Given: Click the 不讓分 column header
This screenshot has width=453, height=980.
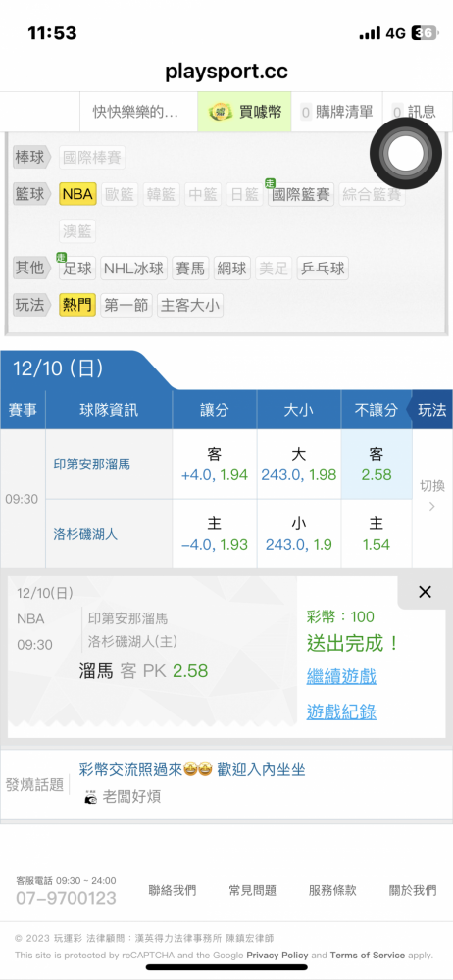Looking at the screenshot, I should coord(377,410).
